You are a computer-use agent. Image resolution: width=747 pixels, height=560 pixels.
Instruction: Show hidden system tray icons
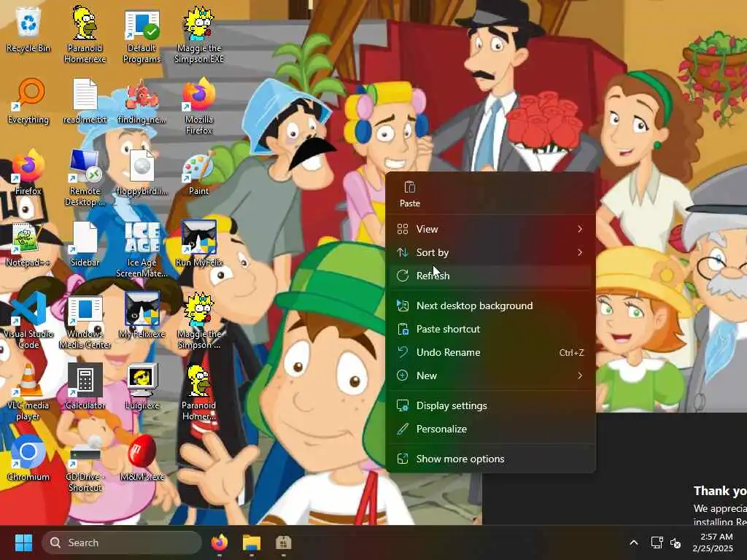634,542
